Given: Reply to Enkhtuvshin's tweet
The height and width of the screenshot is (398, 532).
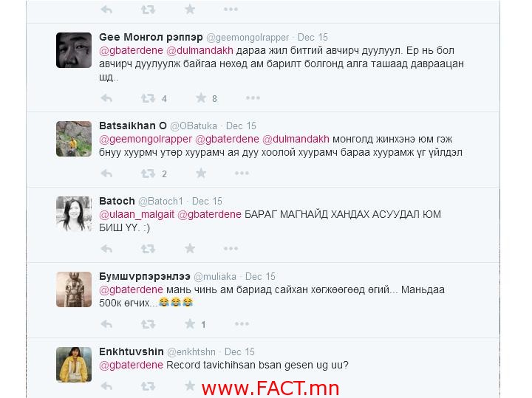Looking at the screenshot, I should pyautogui.click(x=106, y=385).
